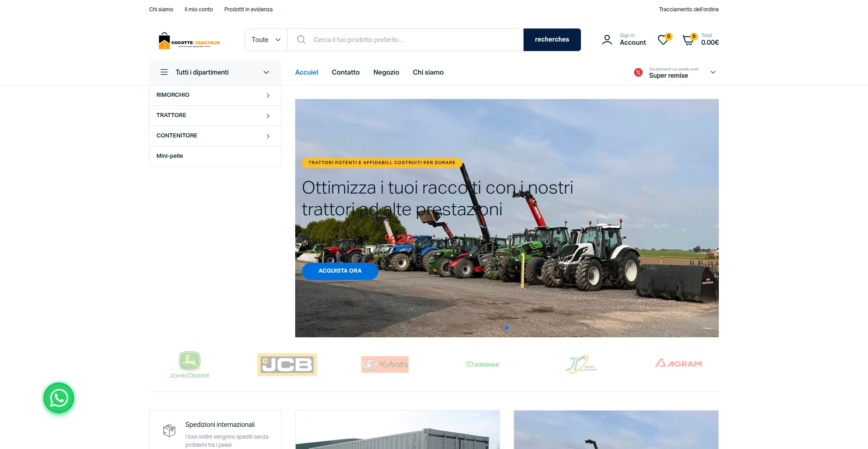868x449 pixels.
Task: Select the Agram brand logo
Action: [678, 364]
